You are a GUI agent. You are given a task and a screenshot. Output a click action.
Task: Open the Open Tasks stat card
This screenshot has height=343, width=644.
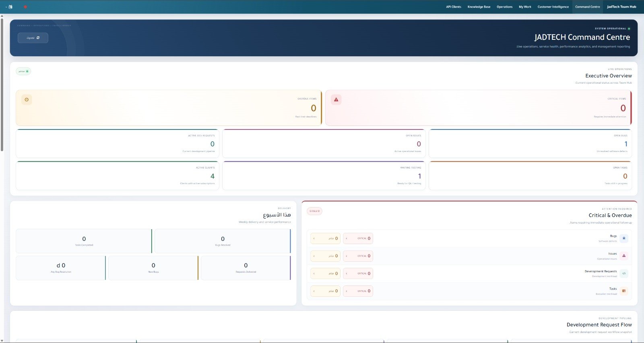(530, 176)
